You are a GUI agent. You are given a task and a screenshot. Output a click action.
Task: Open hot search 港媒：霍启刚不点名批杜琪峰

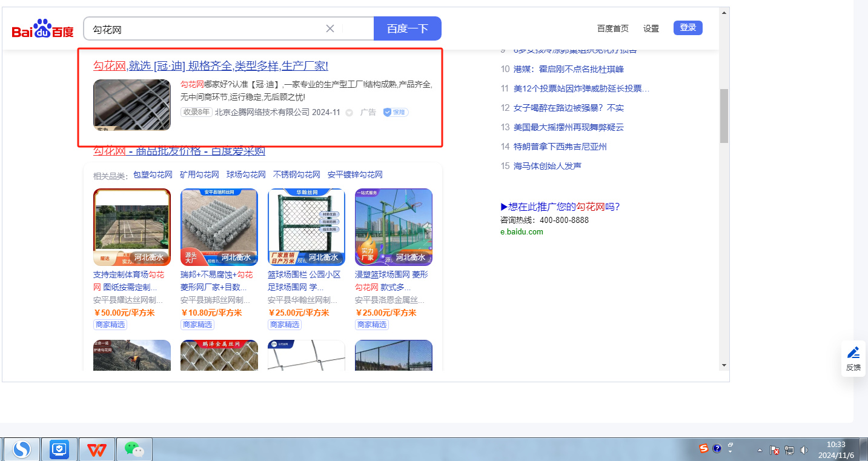(x=569, y=69)
